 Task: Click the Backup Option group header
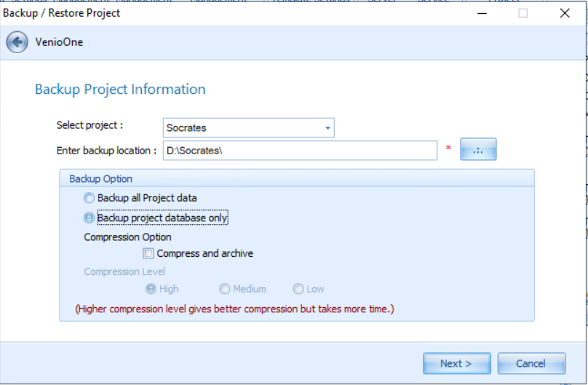tap(100, 179)
